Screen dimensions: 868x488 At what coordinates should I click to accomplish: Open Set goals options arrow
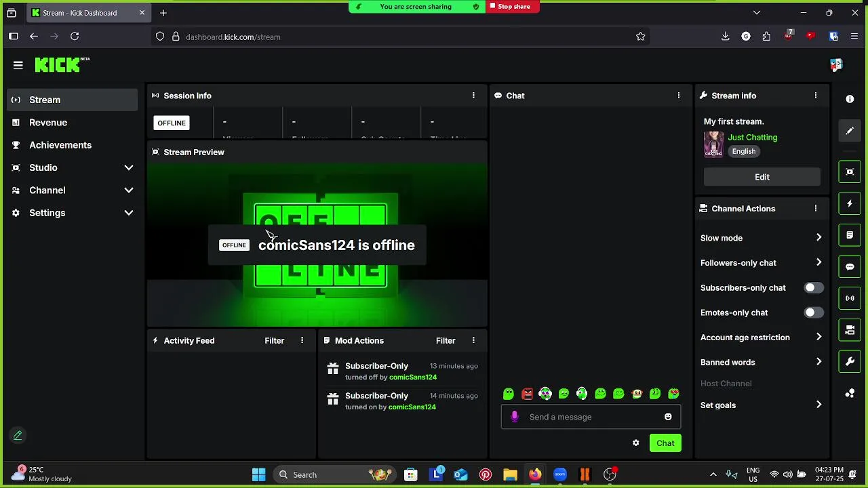click(x=818, y=405)
